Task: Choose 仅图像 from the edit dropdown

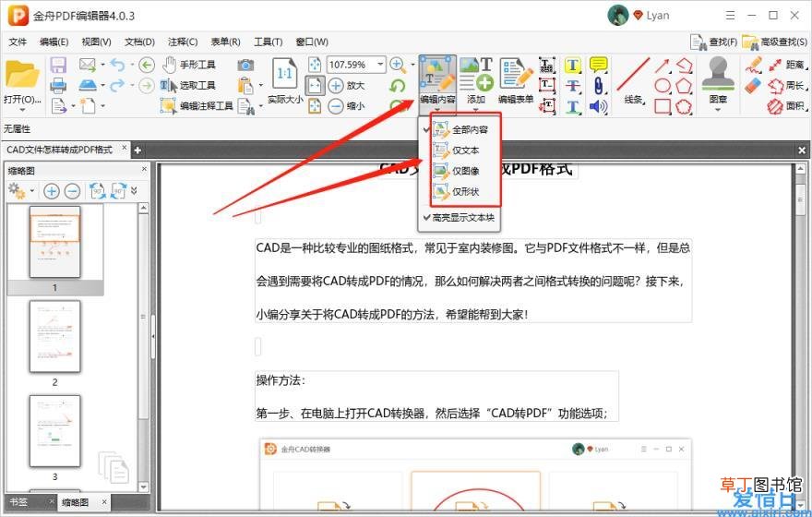Action: click(460, 171)
